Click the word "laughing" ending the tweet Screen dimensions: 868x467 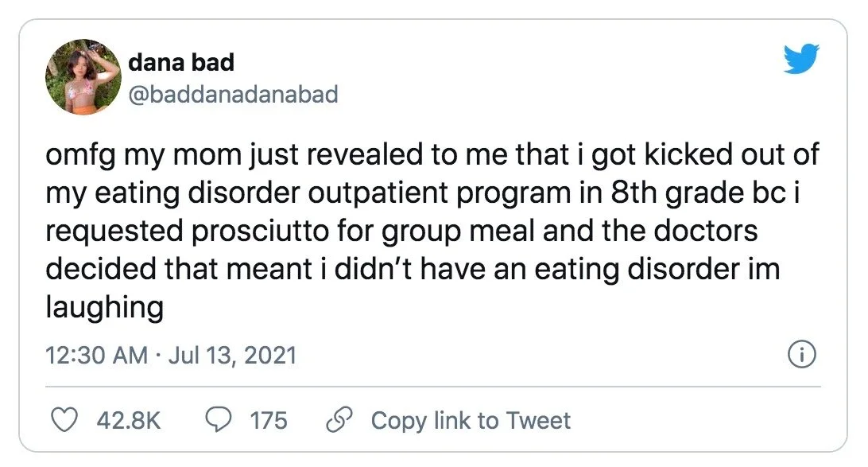pos(104,308)
